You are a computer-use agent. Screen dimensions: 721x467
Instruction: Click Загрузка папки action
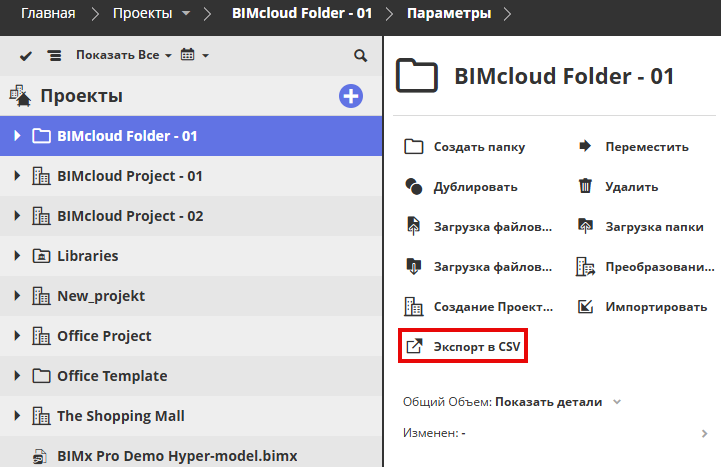641,227
